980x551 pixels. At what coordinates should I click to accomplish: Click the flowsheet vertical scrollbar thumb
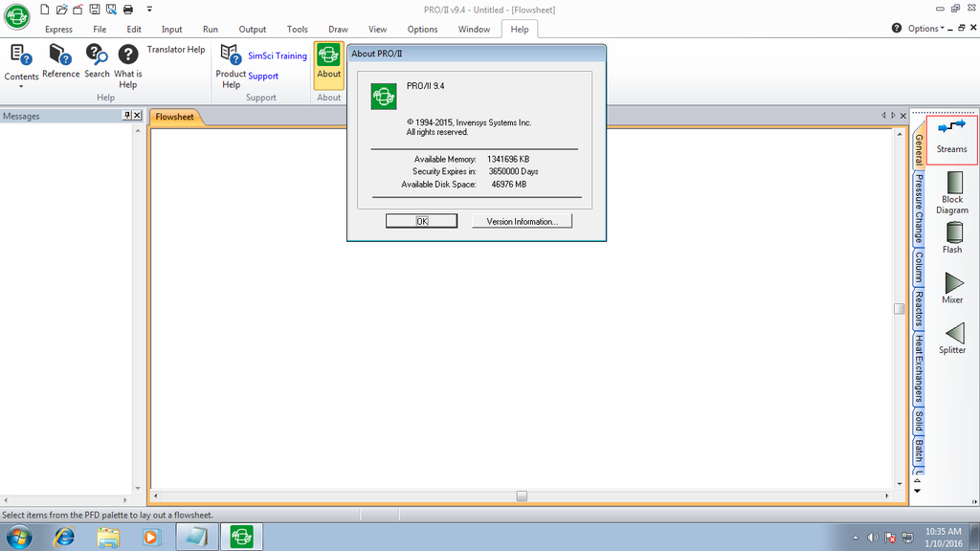(899, 309)
